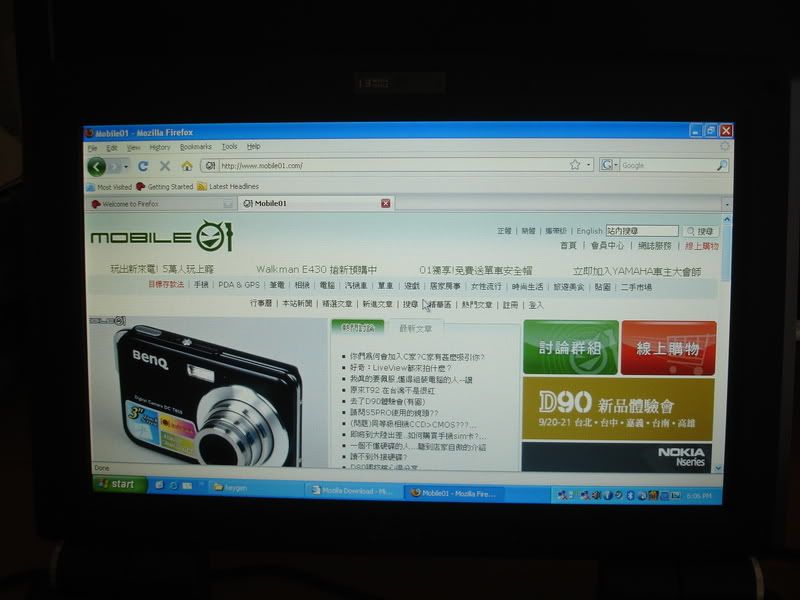This screenshot has height=600, width=800.
Task: Reload the current page
Action: tap(143, 166)
